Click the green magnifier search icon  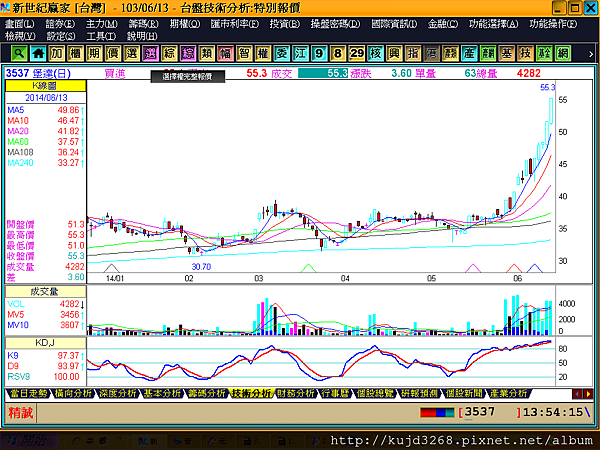click(19, 53)
